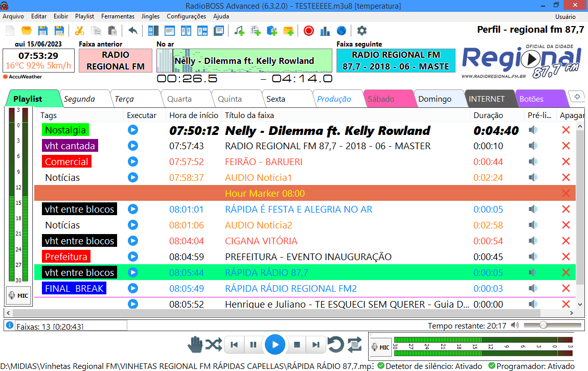Screen dimensions: 588x371
Task: Mute the volume speaker icon
Action: tap(515, 326)
